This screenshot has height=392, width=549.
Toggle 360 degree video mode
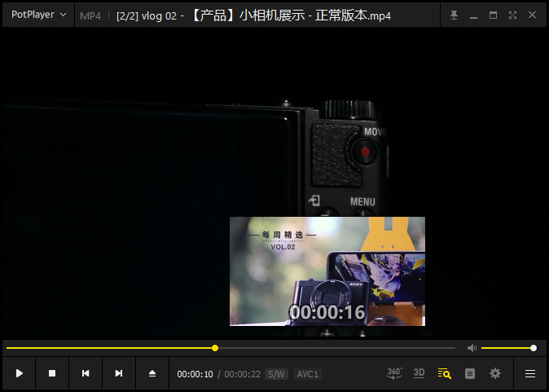394,373
